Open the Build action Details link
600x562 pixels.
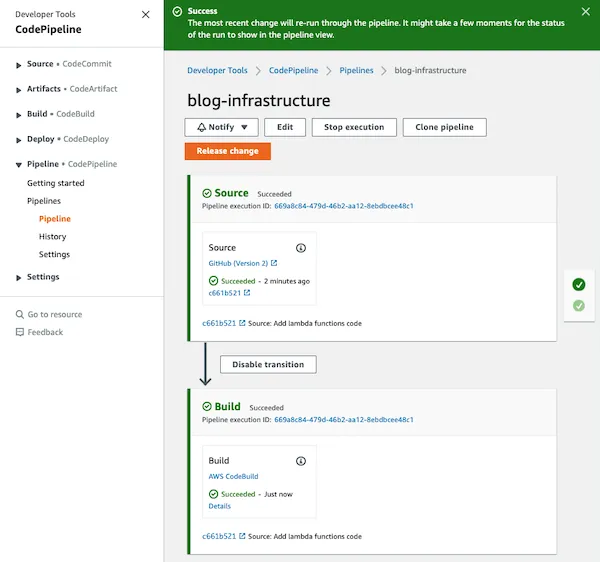[220, 506]
